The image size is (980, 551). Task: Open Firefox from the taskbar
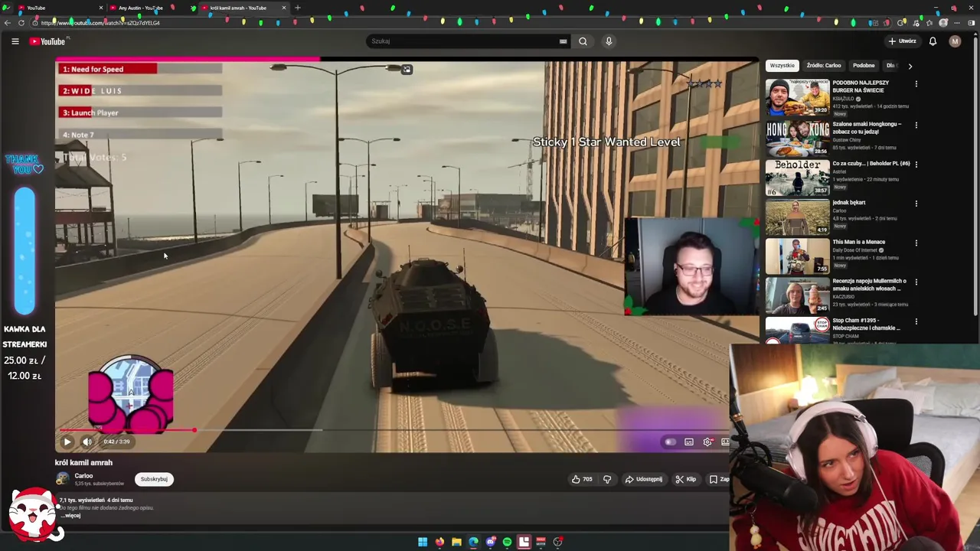pyautogui.click(x=439, y=542)
